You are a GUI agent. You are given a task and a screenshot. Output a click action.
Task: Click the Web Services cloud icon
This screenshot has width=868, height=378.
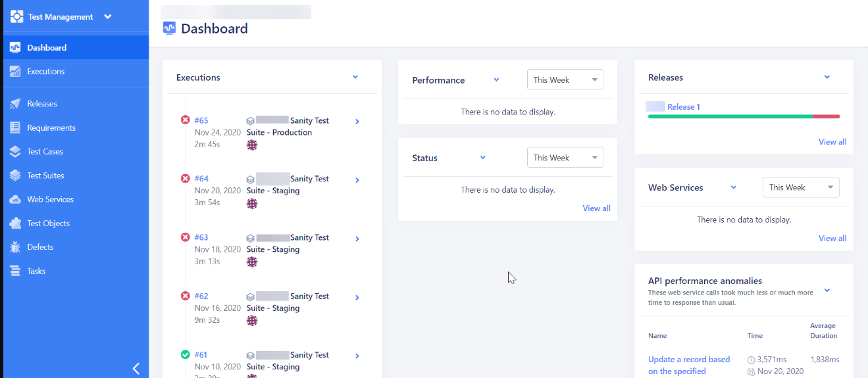click(x=15, y=199)
